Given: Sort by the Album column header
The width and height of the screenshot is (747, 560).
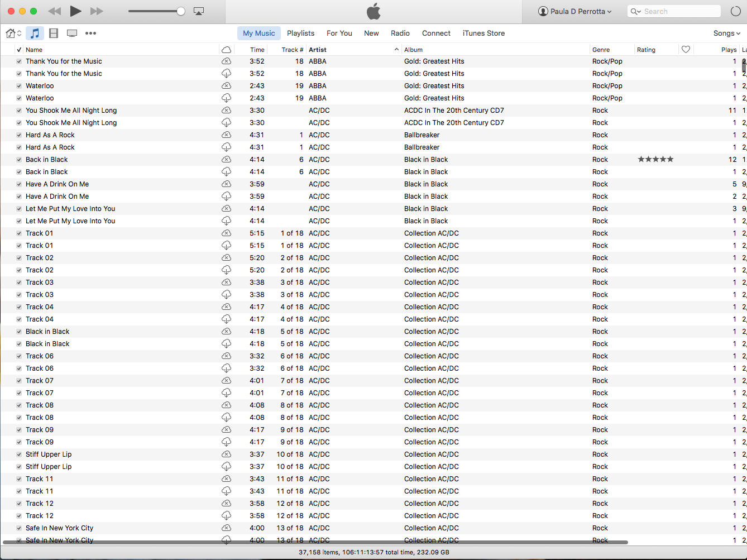Looking at the screenshot, I should (x=496, y=50).
